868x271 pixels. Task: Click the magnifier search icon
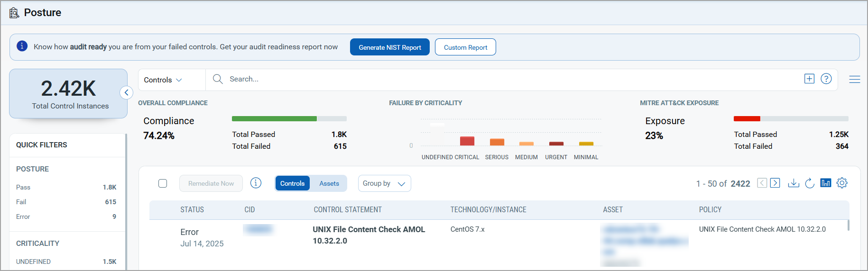(218, 79)
